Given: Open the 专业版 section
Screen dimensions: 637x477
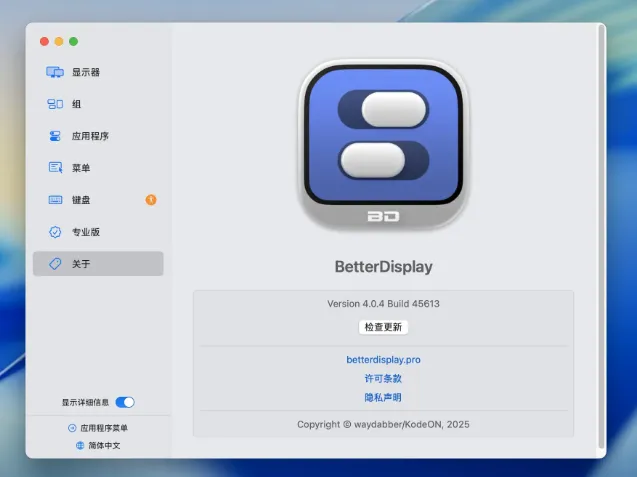Looking at the screenshot, I should coord(98,232).
